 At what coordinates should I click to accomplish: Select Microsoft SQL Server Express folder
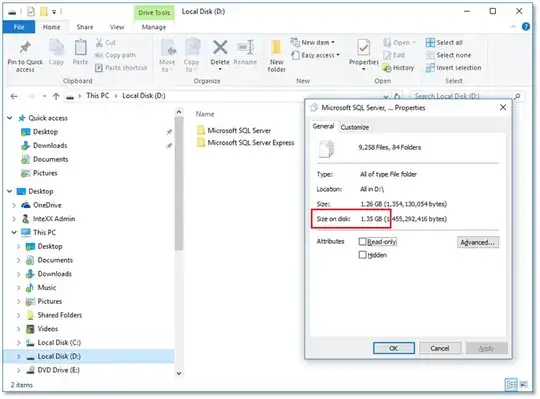point(246,143)
